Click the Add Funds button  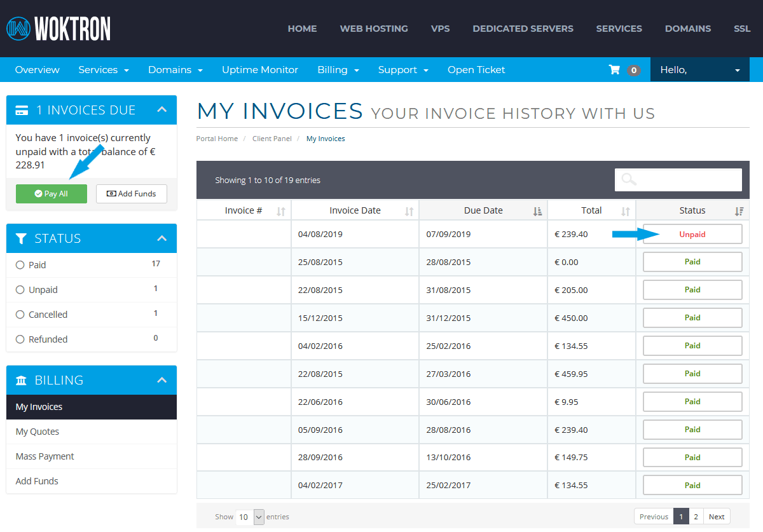click(132, 194)
